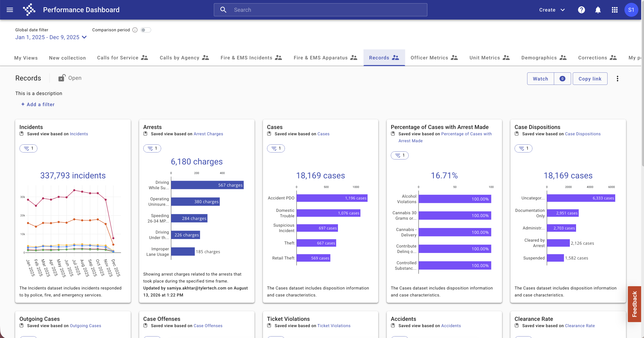Click the Watch button
The width and height of the screenshot is (644, 338).
[540, 79]
